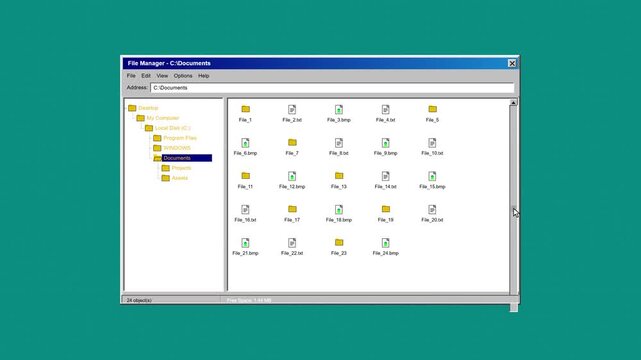Open the View menu
Viewport: 641px width, 360px height.
pyautogui.click(x=162, y=76)
